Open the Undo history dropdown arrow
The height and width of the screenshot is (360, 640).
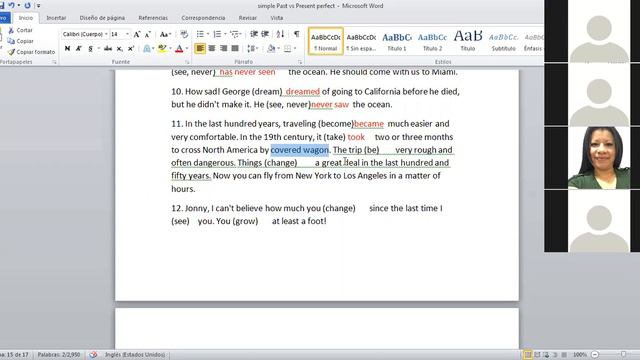[19, 5]
